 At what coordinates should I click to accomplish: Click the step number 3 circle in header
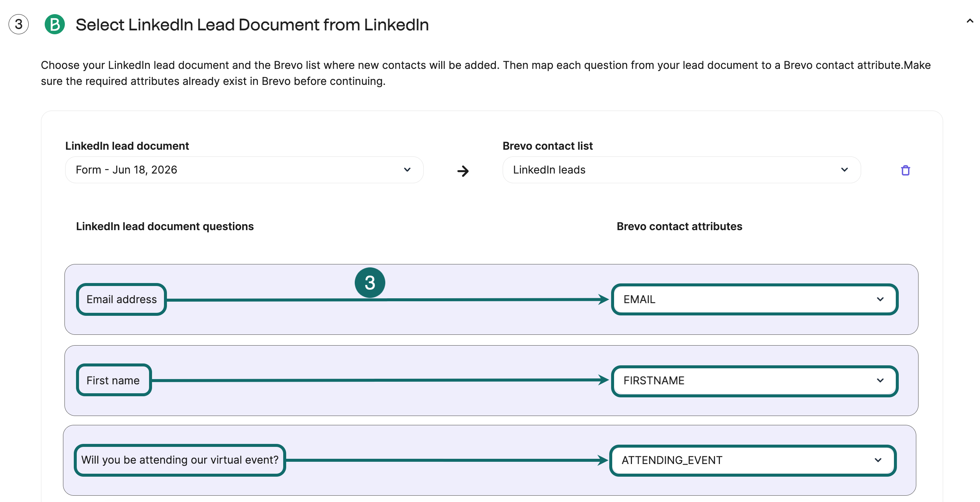pos(19,24)
